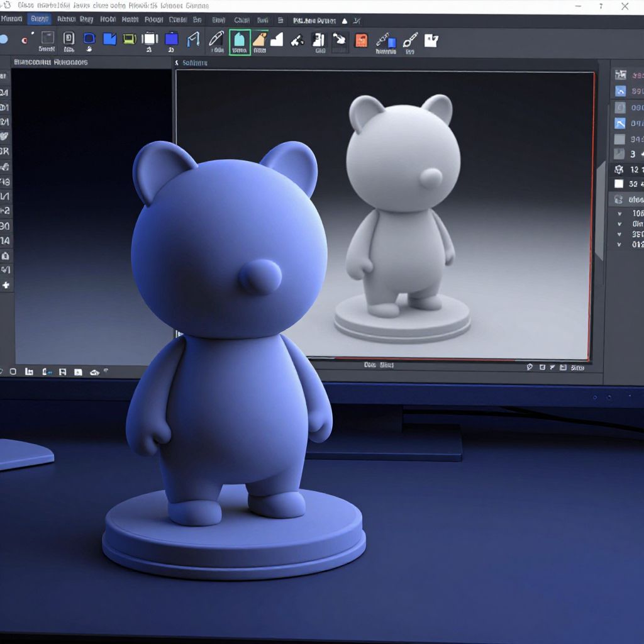The height and width of the screenshot is (644, 644).
Task: Click the lock icon in left sidebar
Action: tap(6, 255)
